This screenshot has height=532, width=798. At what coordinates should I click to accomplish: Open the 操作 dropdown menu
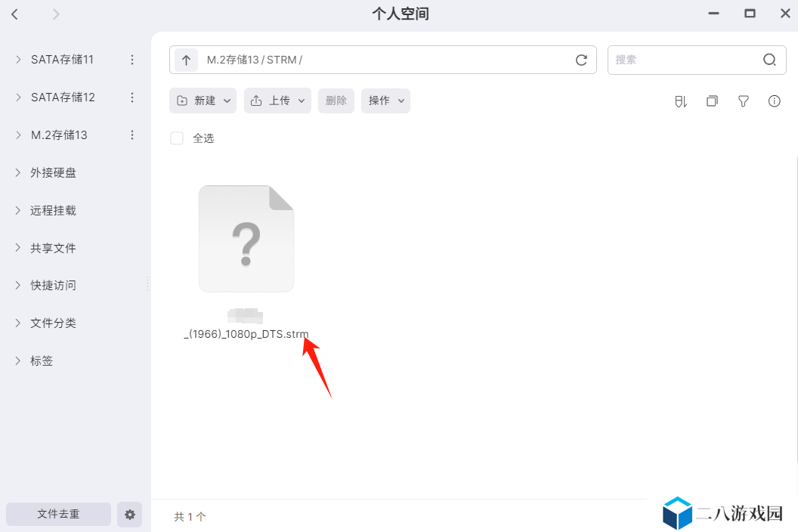tap(385, 101)
